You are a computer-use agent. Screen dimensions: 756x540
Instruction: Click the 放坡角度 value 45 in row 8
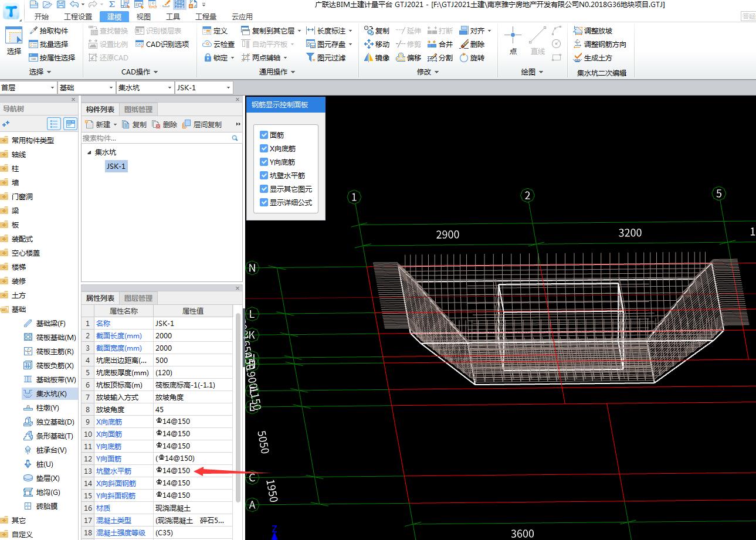[x=193, y=409]
